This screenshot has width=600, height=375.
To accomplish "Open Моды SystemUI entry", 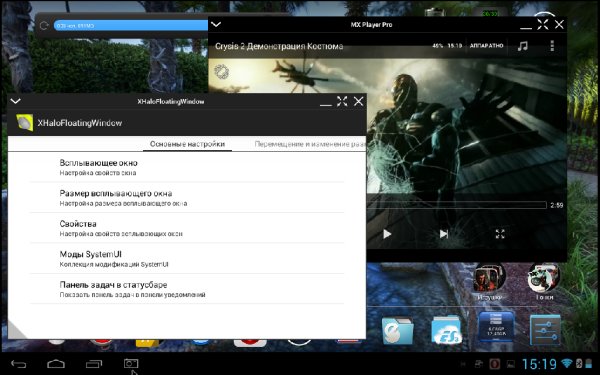I will click(x=187, y=259).
